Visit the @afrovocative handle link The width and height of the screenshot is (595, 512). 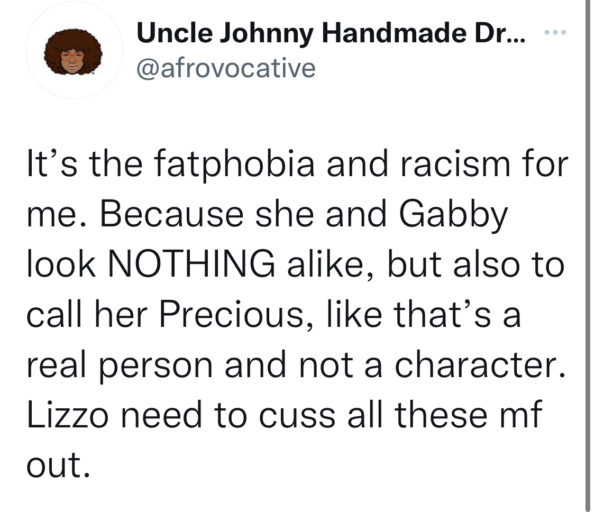[226, 68]
